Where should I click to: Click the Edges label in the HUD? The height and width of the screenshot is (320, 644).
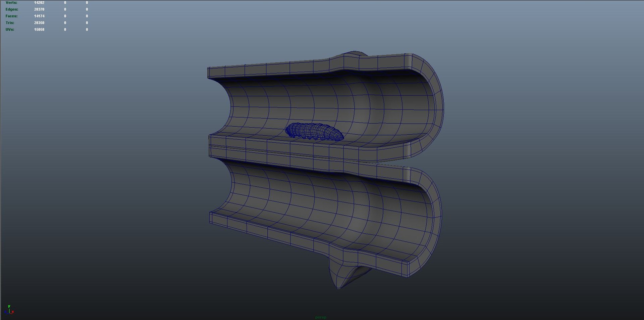pos(12,9)
